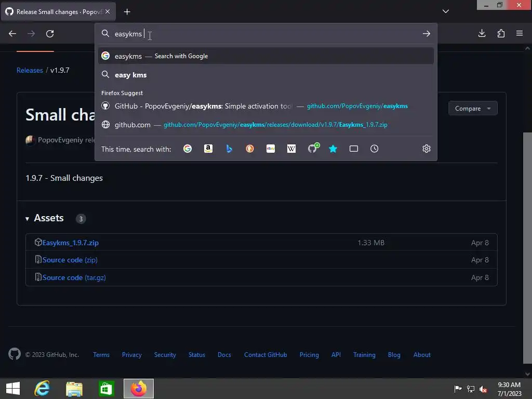
Task: Search this time with Wikipedia
Action: tap(291, 149)
